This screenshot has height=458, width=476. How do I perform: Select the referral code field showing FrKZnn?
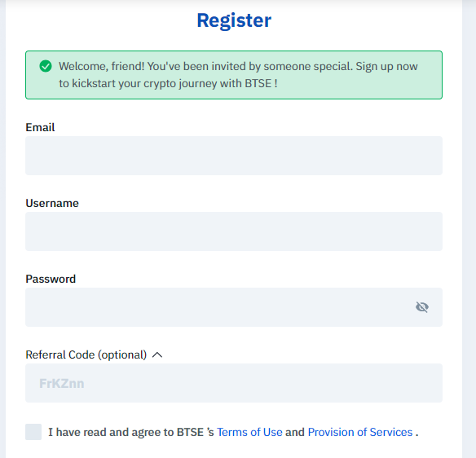234,383
